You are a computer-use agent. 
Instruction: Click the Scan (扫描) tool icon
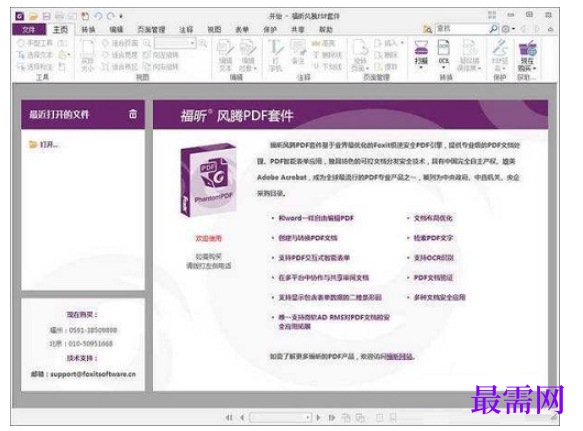pos(421,48)
